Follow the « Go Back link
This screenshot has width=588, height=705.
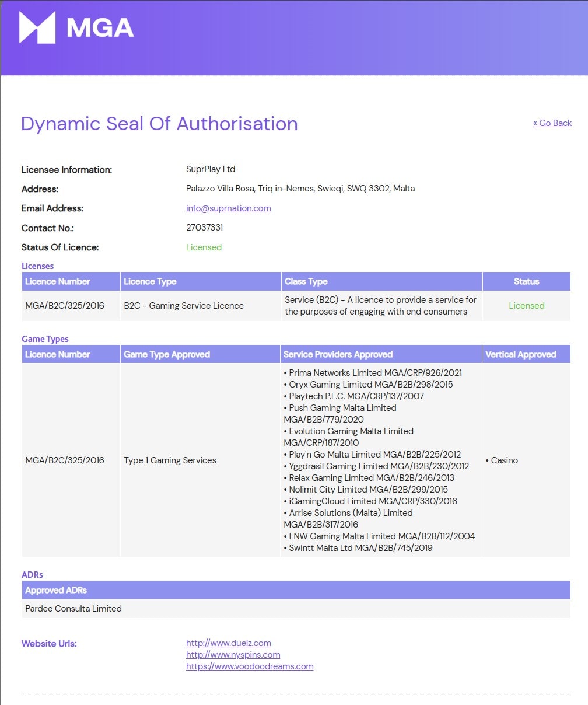552,123
